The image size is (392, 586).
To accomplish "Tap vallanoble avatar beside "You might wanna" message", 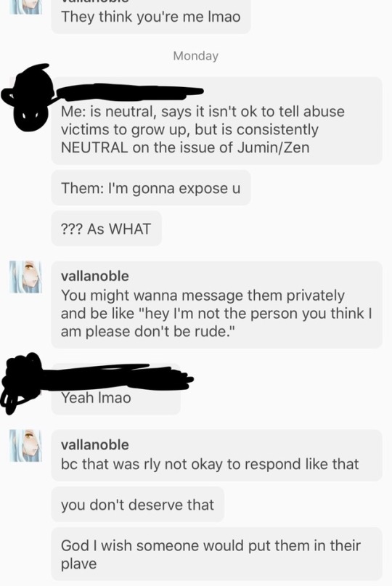I will 26,277.
